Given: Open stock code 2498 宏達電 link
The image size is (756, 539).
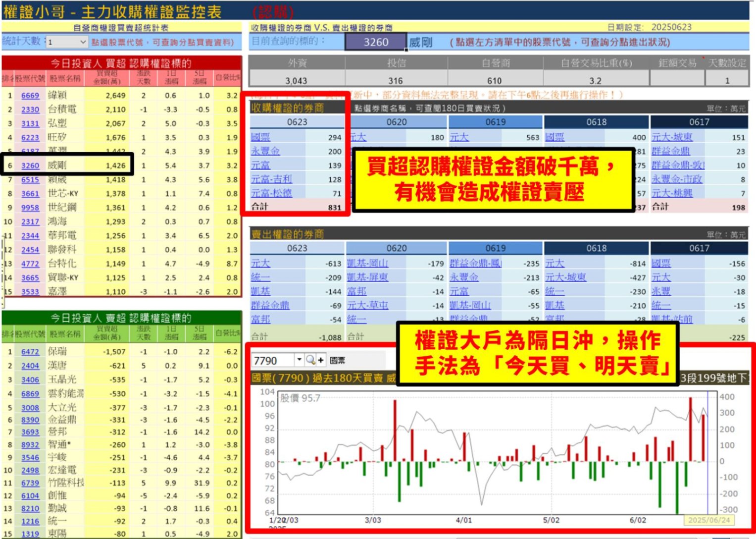Looking at the screenshot, I should pos(30,470).
